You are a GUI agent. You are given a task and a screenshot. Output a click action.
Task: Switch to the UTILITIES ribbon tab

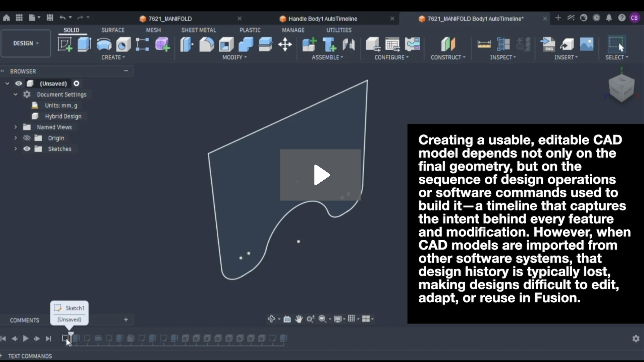(x=339, y=30)
